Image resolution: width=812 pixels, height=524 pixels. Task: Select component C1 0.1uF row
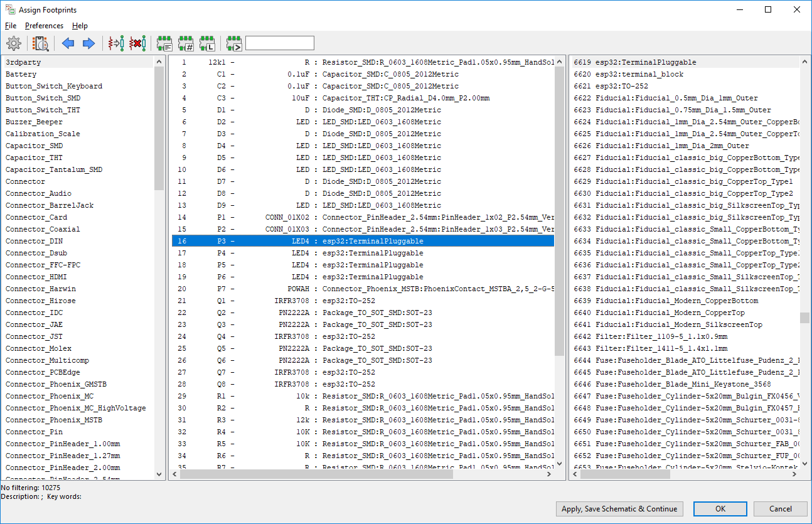[x=363, y=74]
